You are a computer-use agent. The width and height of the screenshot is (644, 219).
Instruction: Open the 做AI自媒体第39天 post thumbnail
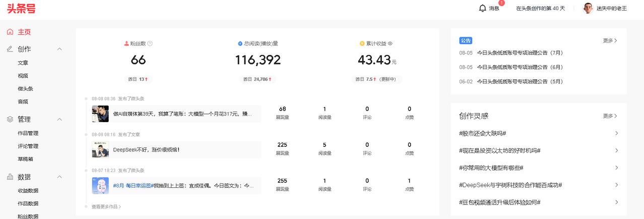click(x=100, y=114)
